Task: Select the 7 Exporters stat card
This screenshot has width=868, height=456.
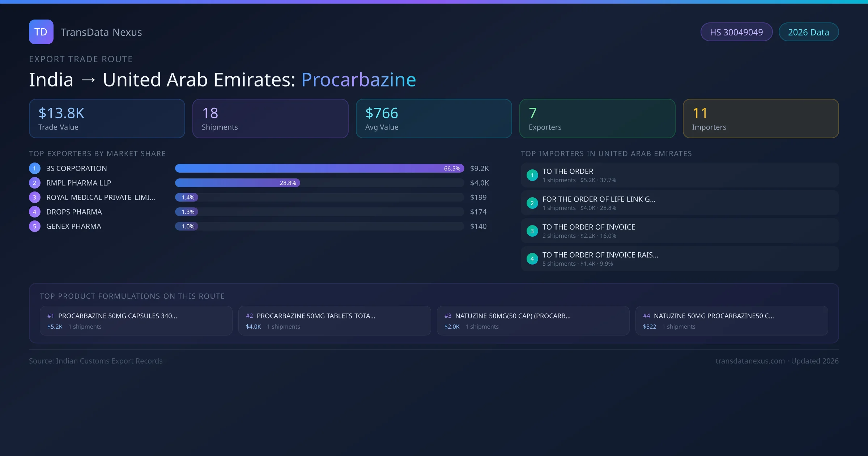Action: tap(597, 118)
